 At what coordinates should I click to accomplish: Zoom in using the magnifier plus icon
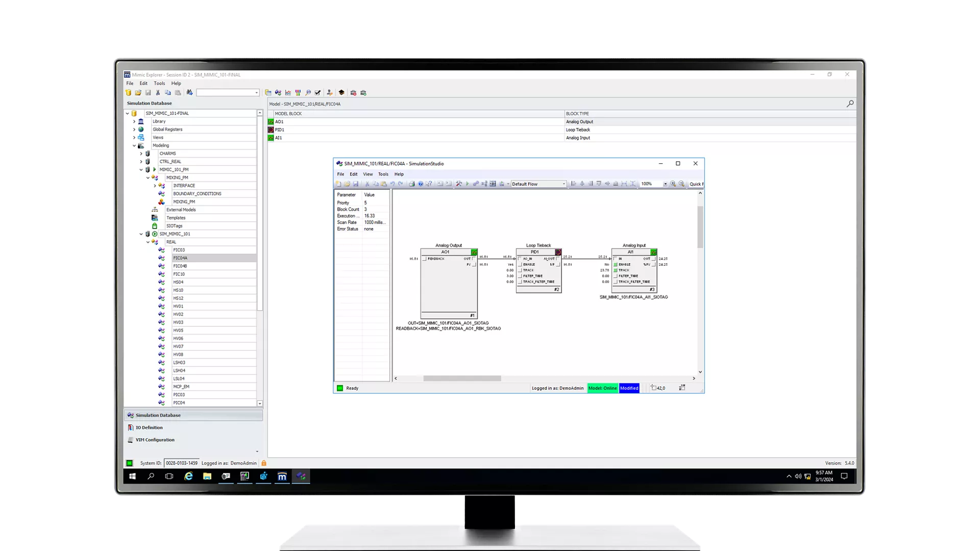[x=674, y=184]
